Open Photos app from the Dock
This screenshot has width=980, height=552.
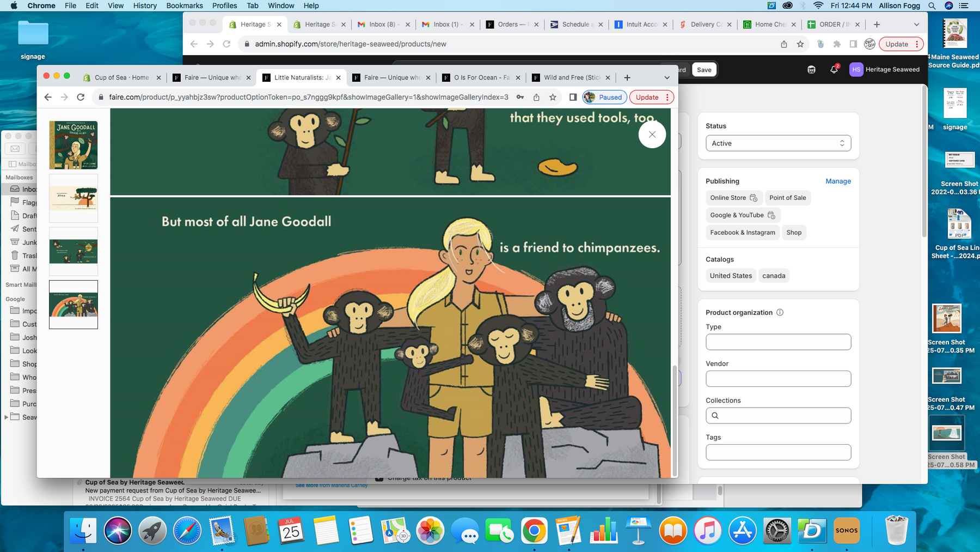[x=430, y=530]
